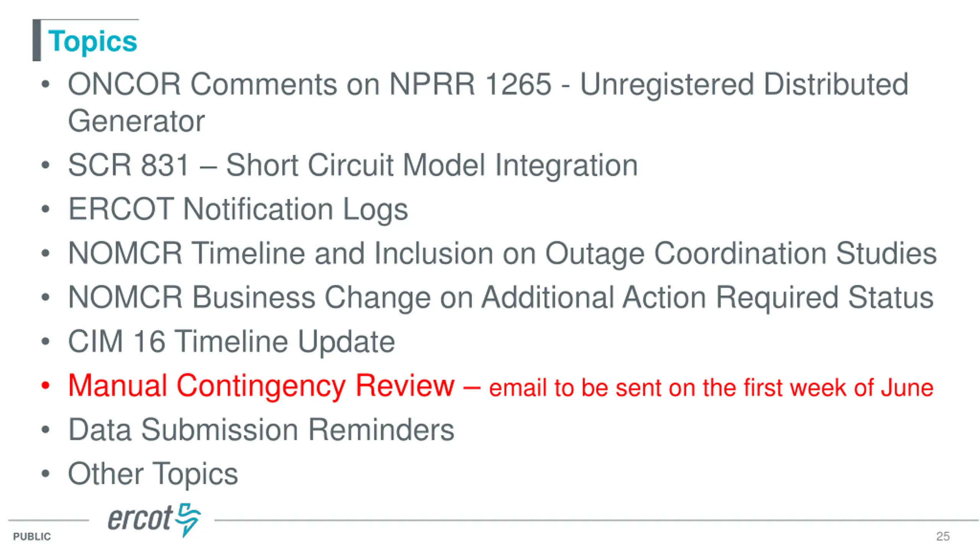This screenshot has width=980, height=551.
Task: Click the Topics slide title
Action: [x=92, y=41]
